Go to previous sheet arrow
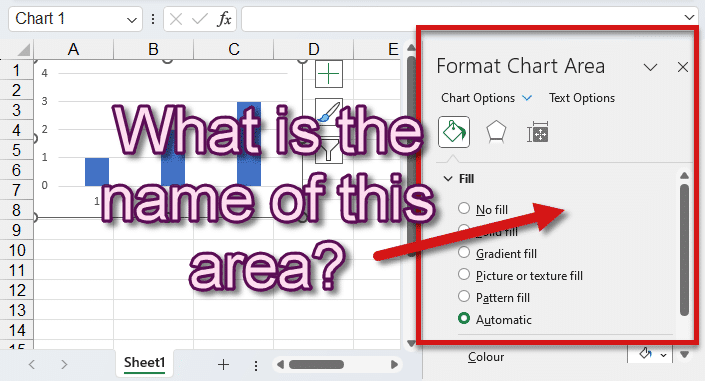 pos(31,364)
